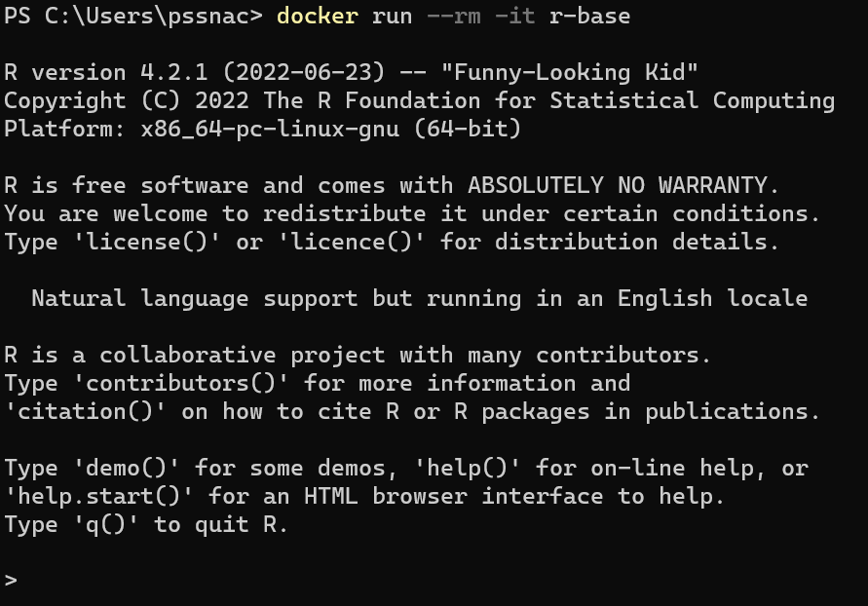Click the word docker in the command
The image size is (868, 606).
click(317, 16)
